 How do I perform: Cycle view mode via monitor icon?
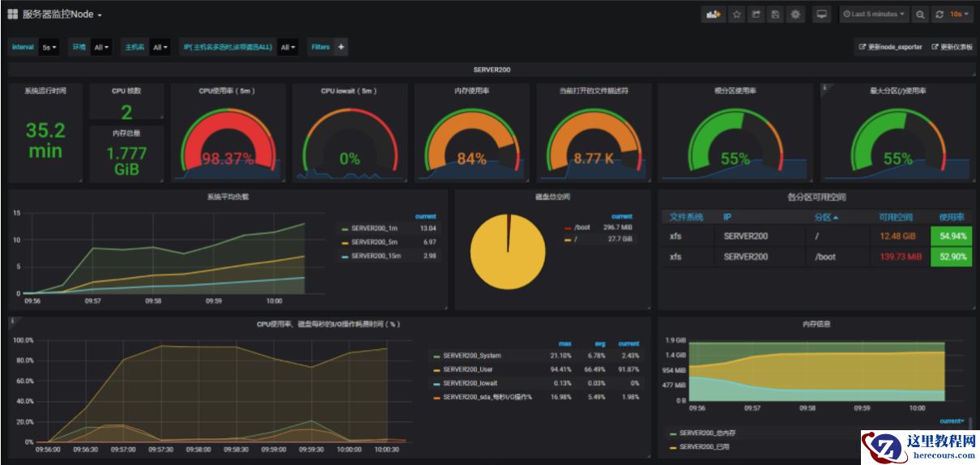[x=822, y=15]
